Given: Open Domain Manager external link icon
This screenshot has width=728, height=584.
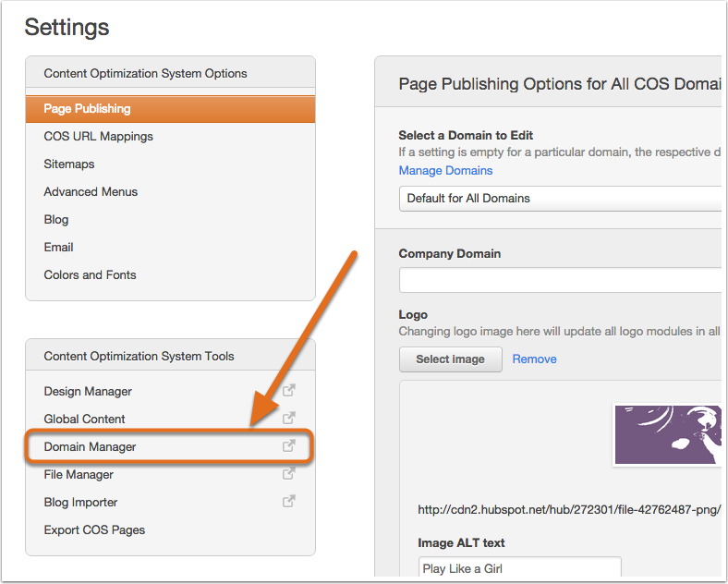Looking at the screenshot, I should pos(289,445).
